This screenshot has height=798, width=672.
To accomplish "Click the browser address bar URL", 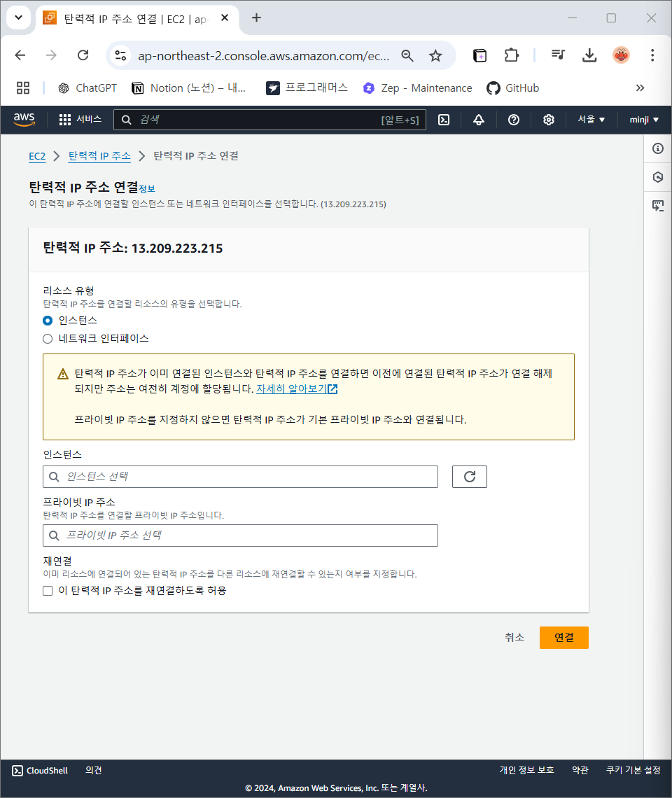I will [x=264, y=55].
